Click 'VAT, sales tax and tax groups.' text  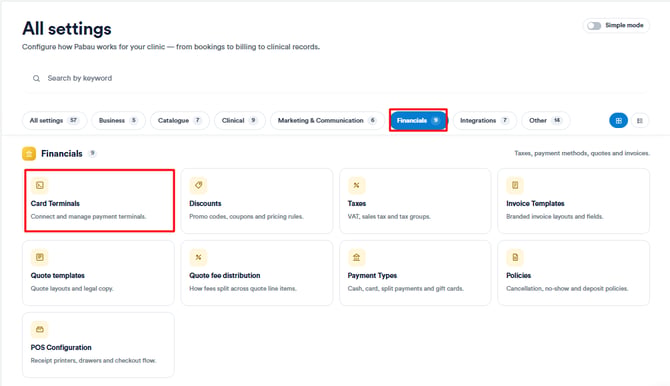click(x=389, y=216)
